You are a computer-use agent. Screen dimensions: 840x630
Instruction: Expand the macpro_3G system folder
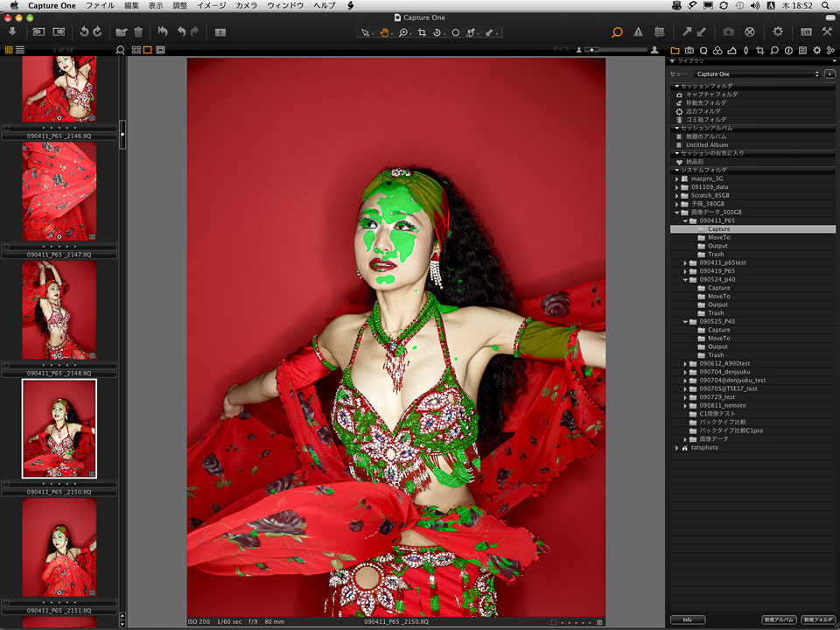(676, 178)
